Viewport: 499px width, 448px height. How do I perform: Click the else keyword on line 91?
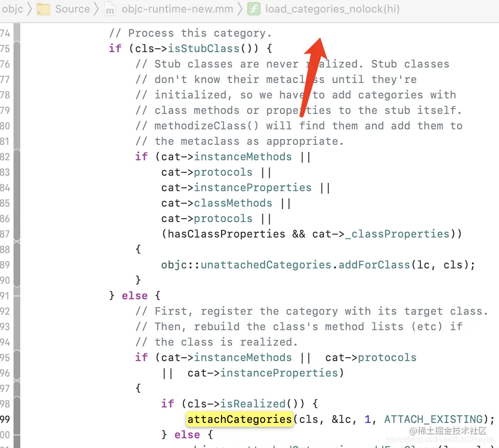click(135, 296)
